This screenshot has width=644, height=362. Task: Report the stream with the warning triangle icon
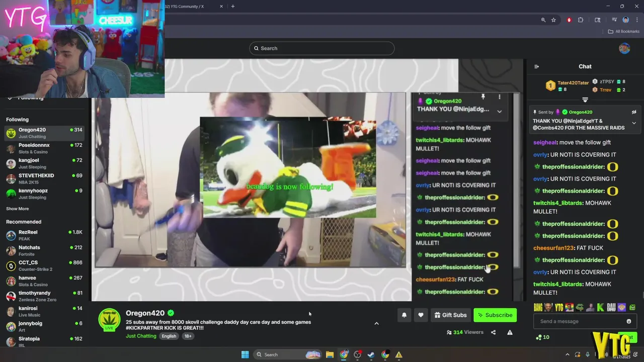pos(510,332)
